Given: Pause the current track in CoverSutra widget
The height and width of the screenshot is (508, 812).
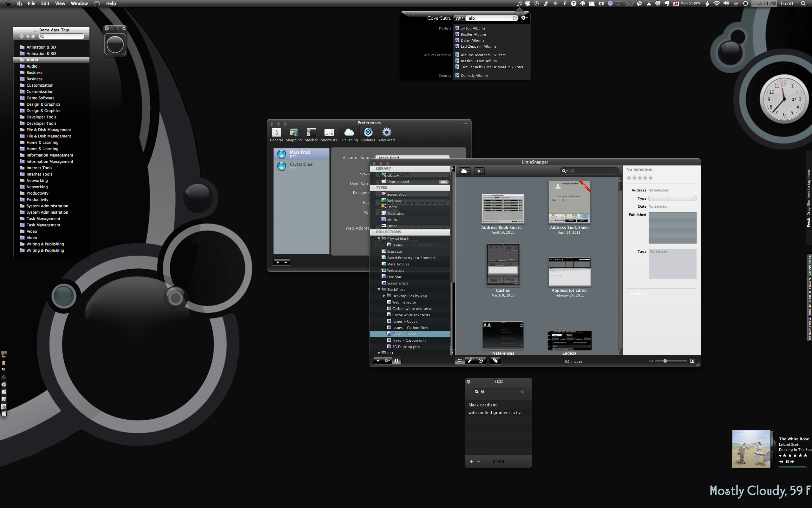Looking at the screenshot, I should point(787,462).
